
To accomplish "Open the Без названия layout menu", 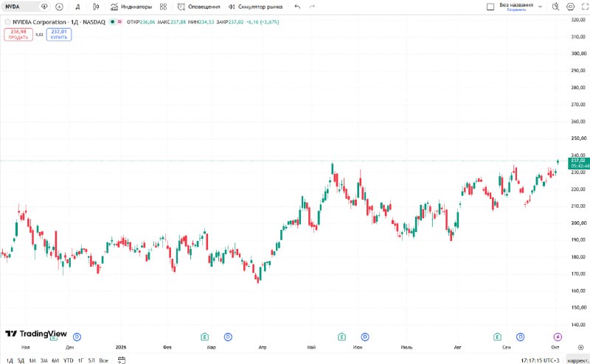I will click(x=516, y=5).
